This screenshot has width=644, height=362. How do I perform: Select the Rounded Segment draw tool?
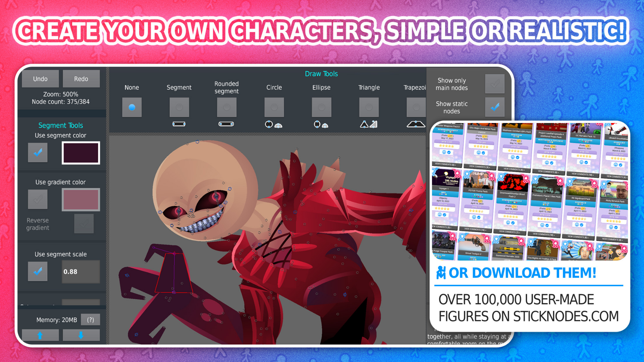coord(227,107)
